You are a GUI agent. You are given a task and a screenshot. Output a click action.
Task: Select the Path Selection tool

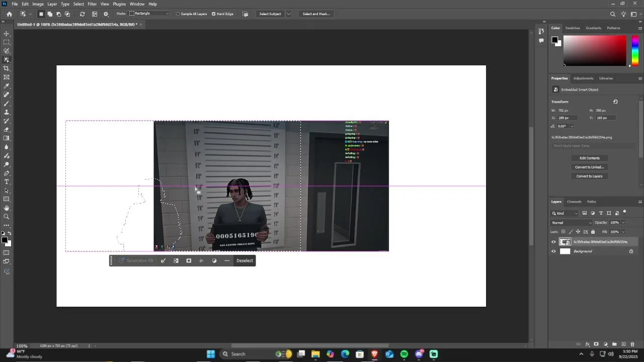point(7,191)
